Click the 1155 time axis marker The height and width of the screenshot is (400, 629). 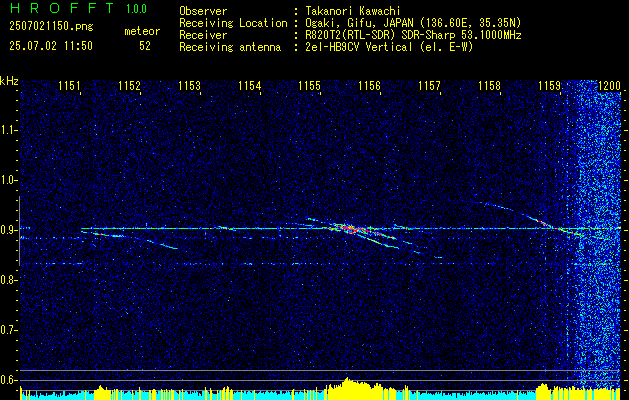click(x=310, y=85)
